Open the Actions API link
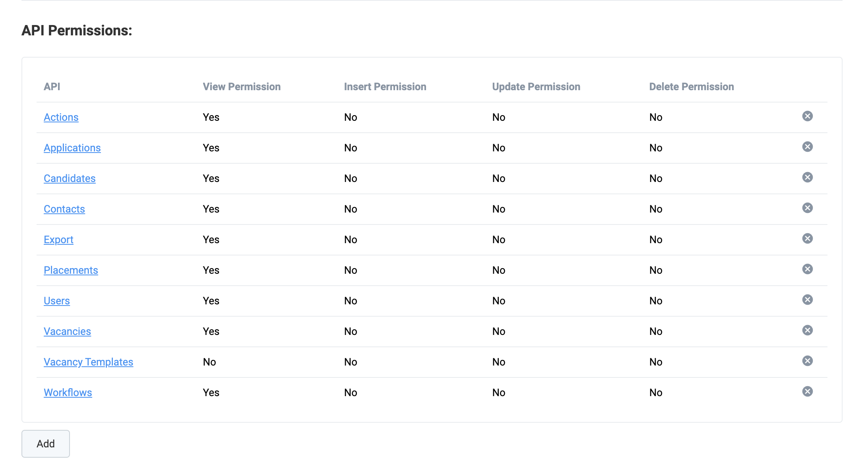This screenshot has height=472, width=868. click(61, 117)
